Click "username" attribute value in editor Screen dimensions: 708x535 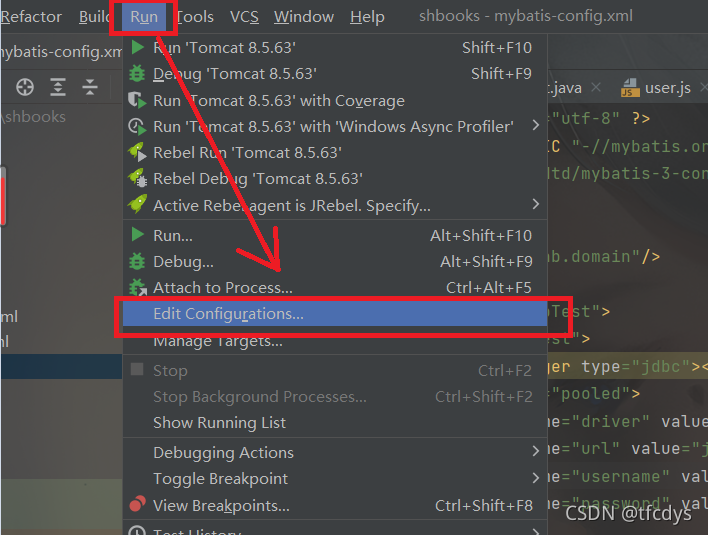620,477
